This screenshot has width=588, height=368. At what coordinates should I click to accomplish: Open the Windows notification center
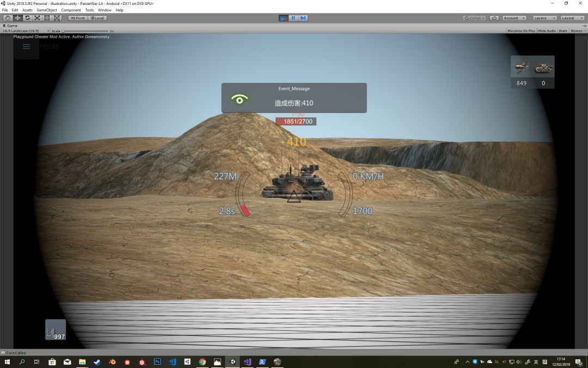point(579,362)
